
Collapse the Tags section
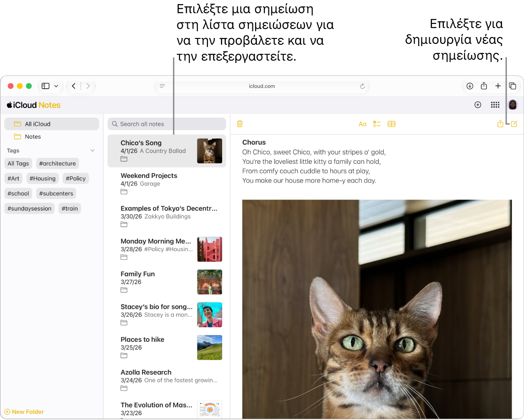click(x=93, y=151)
